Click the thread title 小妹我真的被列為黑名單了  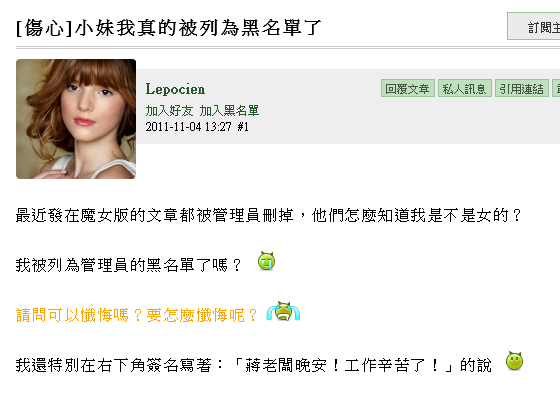coord(199,28)
